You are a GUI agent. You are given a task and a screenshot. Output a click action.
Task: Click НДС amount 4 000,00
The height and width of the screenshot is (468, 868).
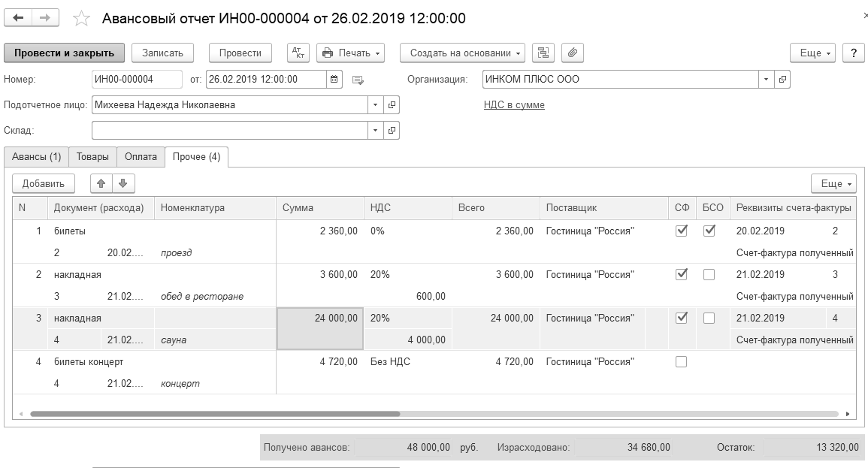[x=426, y=340]
